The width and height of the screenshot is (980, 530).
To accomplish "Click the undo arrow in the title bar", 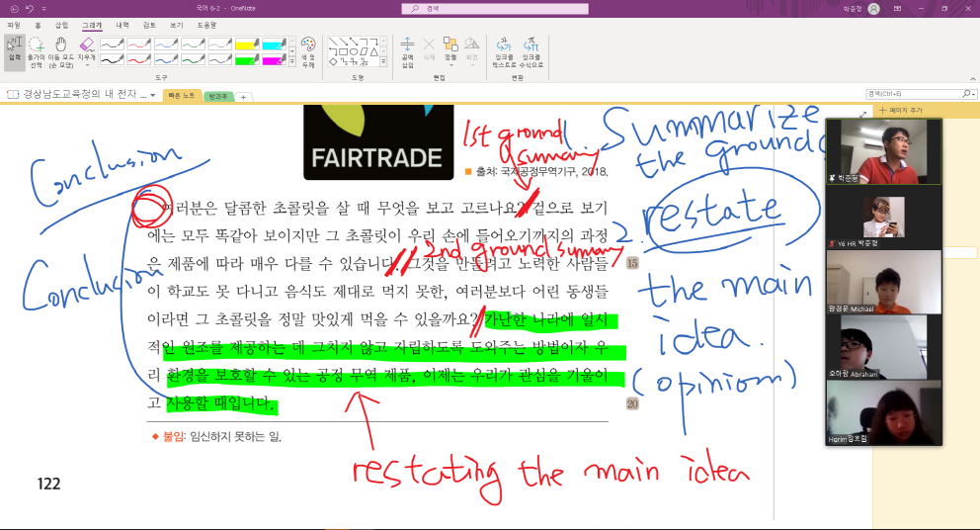I will 29,9.
